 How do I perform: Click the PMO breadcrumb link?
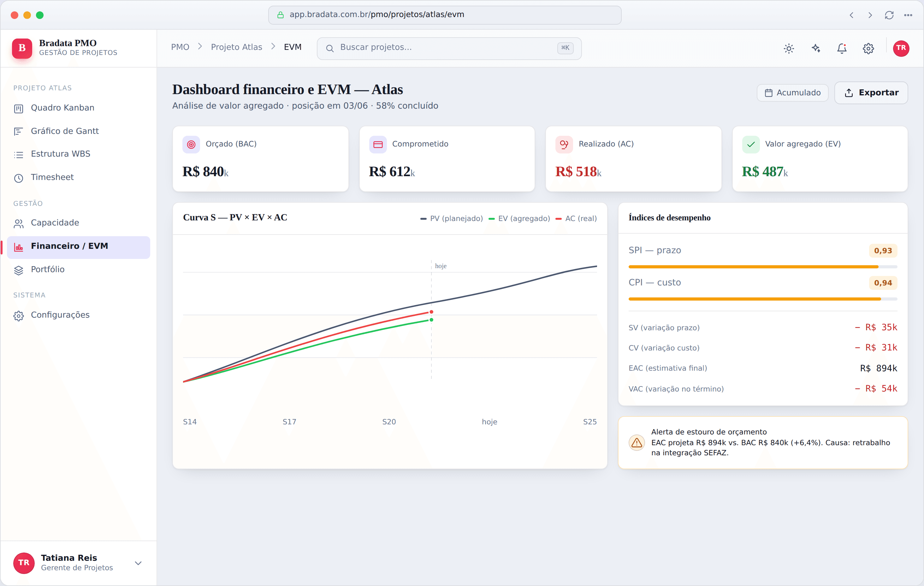180,47
